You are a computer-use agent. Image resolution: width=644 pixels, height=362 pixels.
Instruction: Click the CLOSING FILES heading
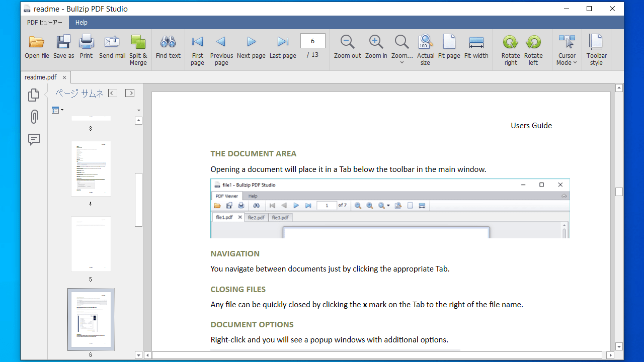(238, 289)
